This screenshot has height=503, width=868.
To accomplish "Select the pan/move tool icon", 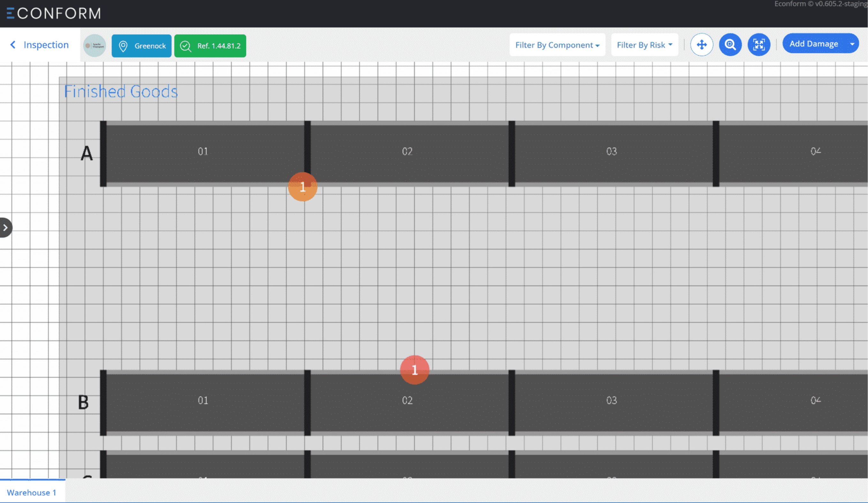I will pos(701,45).
